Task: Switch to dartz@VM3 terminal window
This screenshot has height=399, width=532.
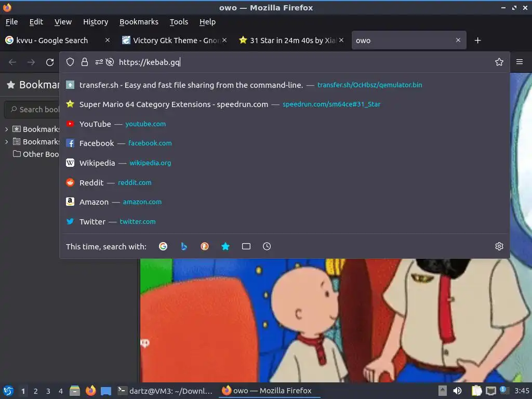Action: tap(165, 391)
